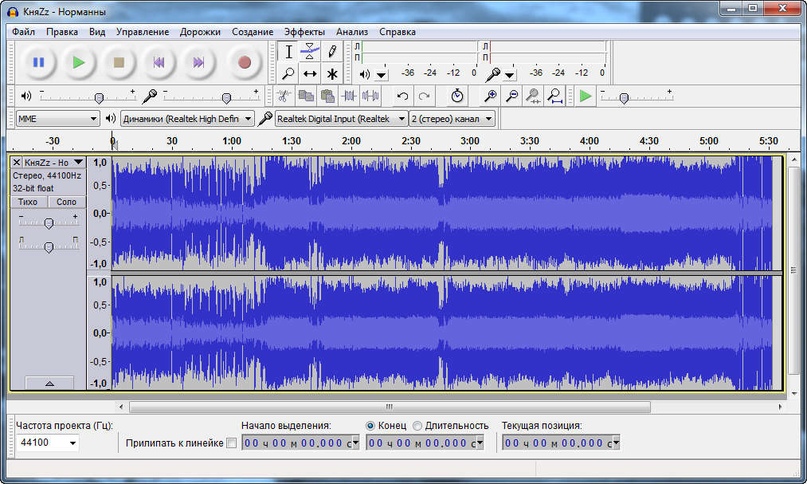Collapse the track with the bottom triangle
This screenshot has width=807, height=484.
point(49,383)
